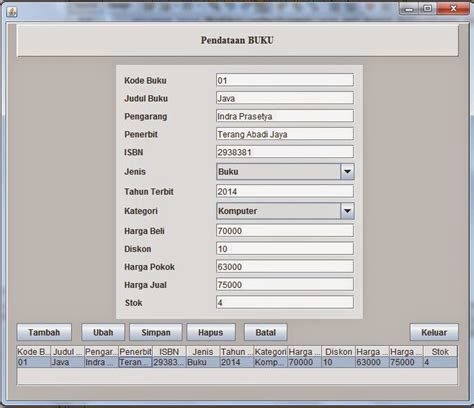Select table cell '29383...' in the row

point(169,362)
